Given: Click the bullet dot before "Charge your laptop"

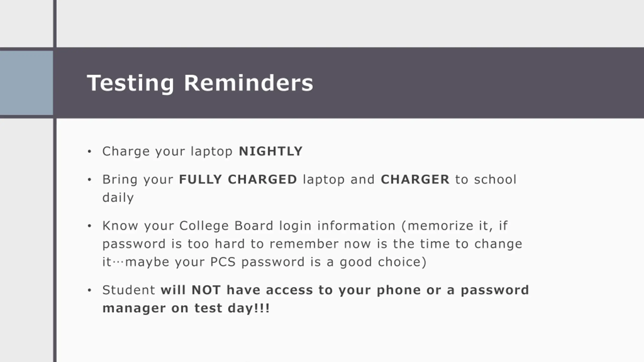Looking at the screenshot, I should [89, 152].
